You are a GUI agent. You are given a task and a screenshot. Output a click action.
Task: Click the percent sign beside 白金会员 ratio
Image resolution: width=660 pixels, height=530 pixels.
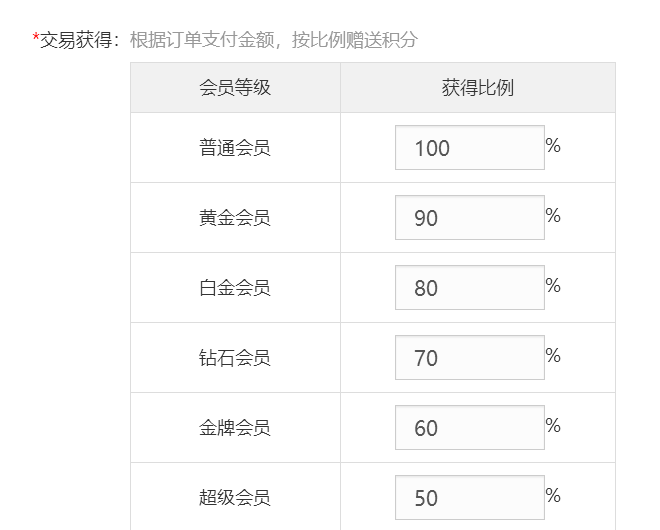tap(553, 286)
